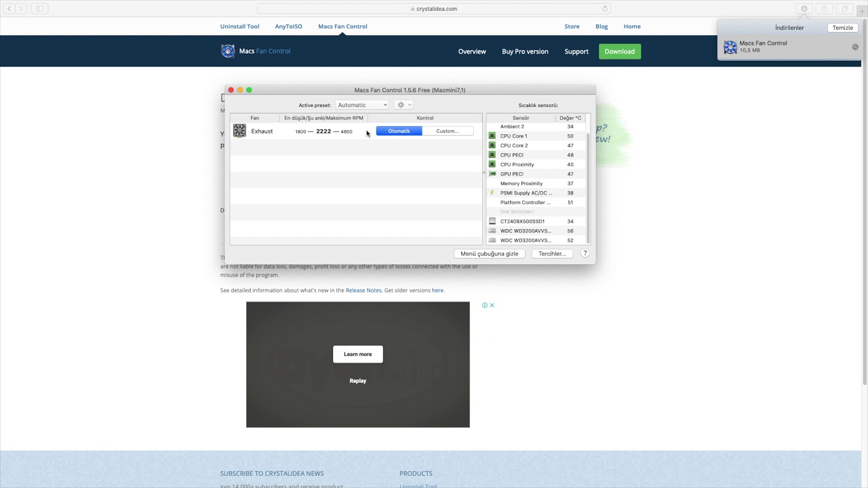The width and height of the screenshot is (868, 488).
Task: Select the Memory Proximity sensor row
Action: (536, 184)
